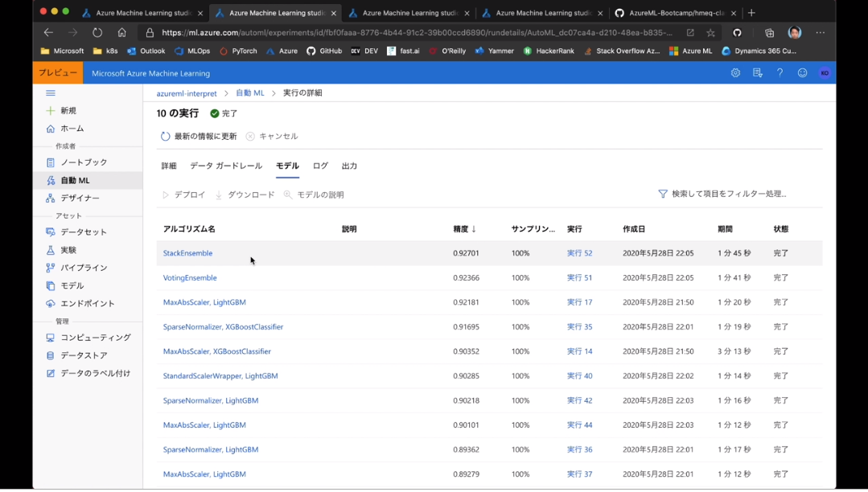
Task: Click the データセット sidebar icon
Action: click(51, 232)
